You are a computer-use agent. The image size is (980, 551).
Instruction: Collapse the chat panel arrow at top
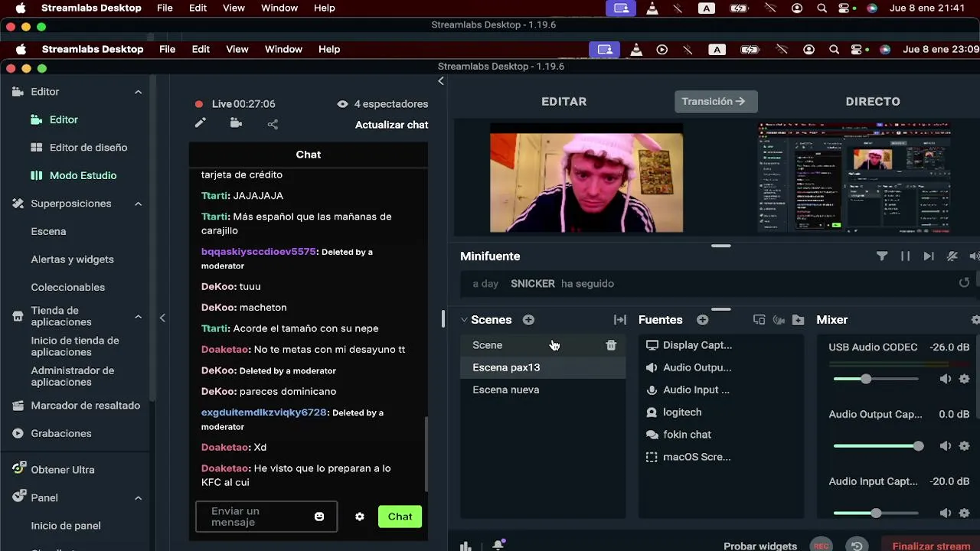click(x=440, y=81)
